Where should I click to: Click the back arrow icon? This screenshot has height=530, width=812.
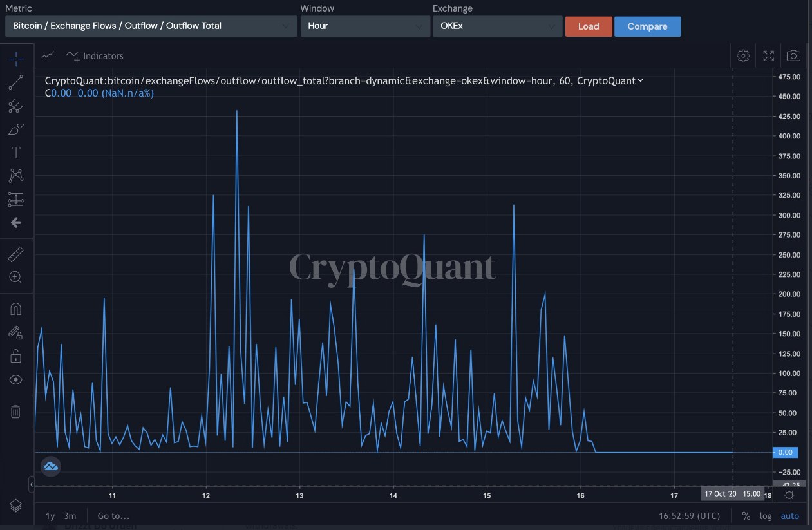[16, 222]
